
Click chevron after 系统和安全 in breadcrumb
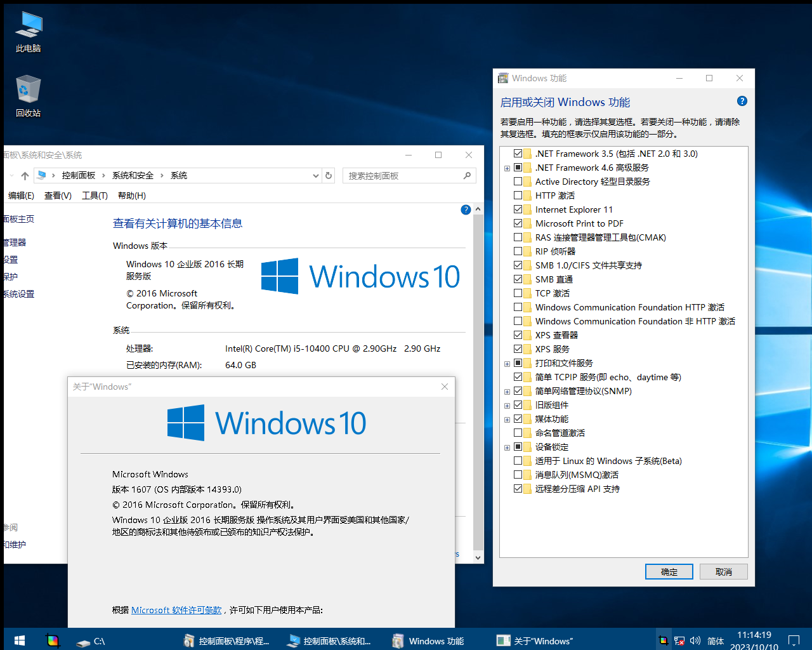[162, 176]
